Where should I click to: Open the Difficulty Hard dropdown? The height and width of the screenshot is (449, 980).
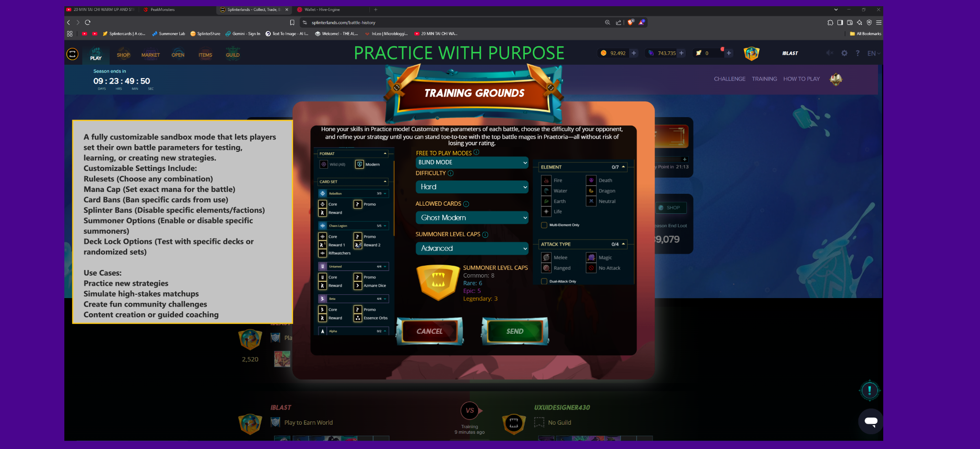coord(472,187)
